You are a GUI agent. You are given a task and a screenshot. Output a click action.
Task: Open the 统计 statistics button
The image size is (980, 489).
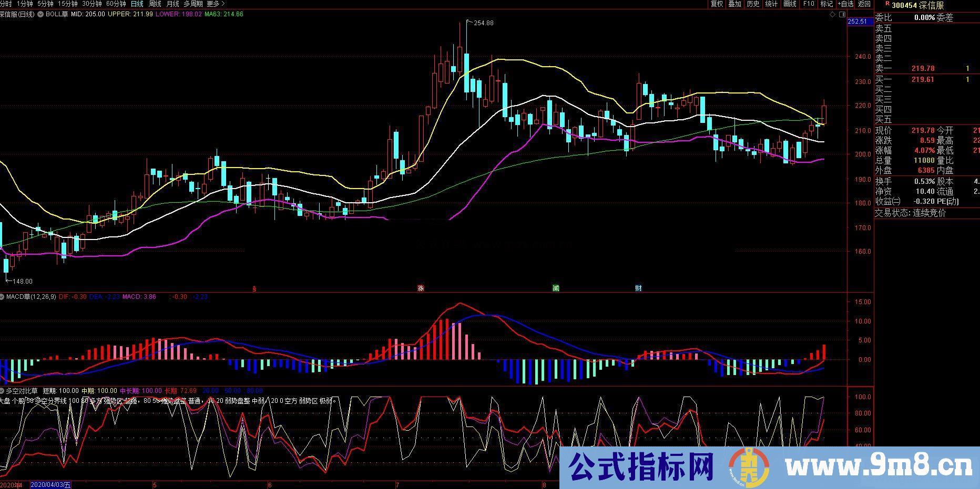[x=772, y=4]
